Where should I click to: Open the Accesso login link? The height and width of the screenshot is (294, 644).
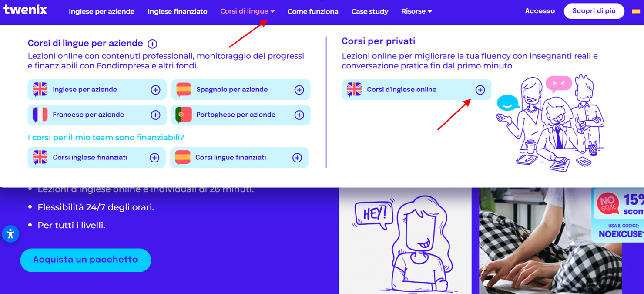(x=540, y=11)
